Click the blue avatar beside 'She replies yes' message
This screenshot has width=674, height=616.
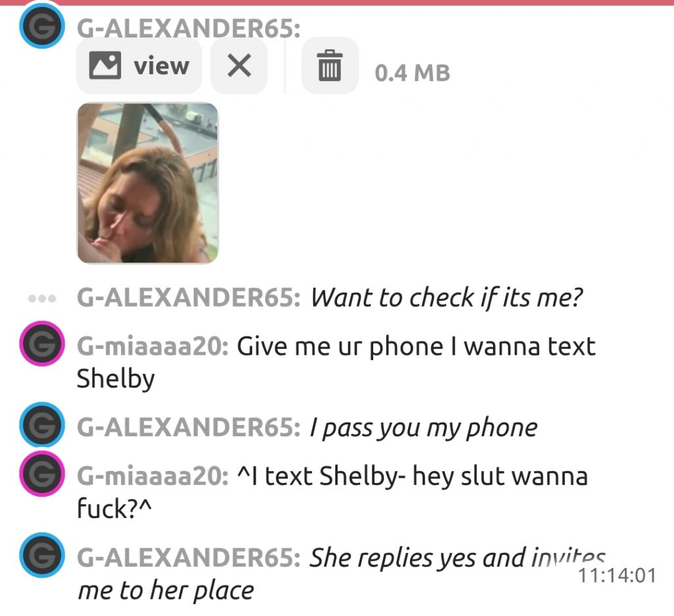pos(42,555)
